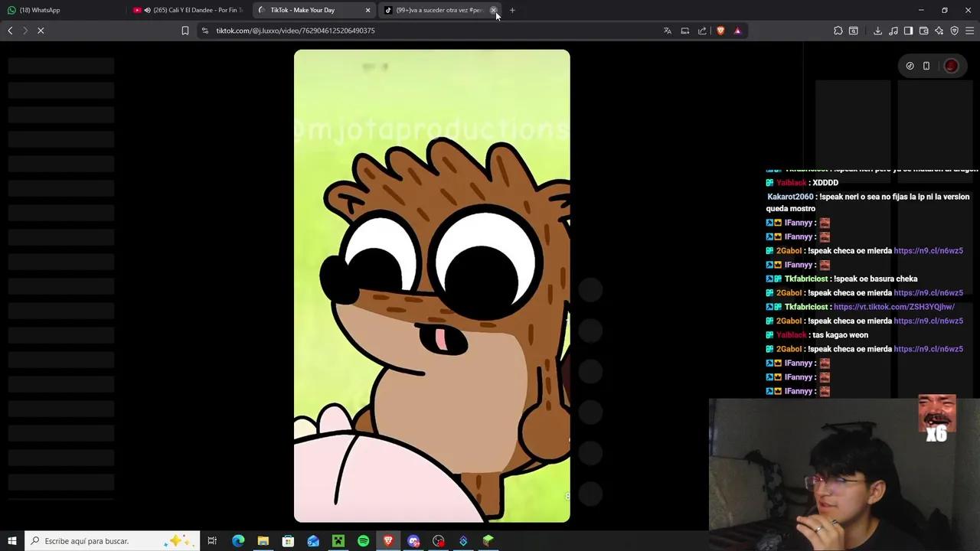Share this page link
The height and width of the screenshot is (551, 980).
point(702,31)
